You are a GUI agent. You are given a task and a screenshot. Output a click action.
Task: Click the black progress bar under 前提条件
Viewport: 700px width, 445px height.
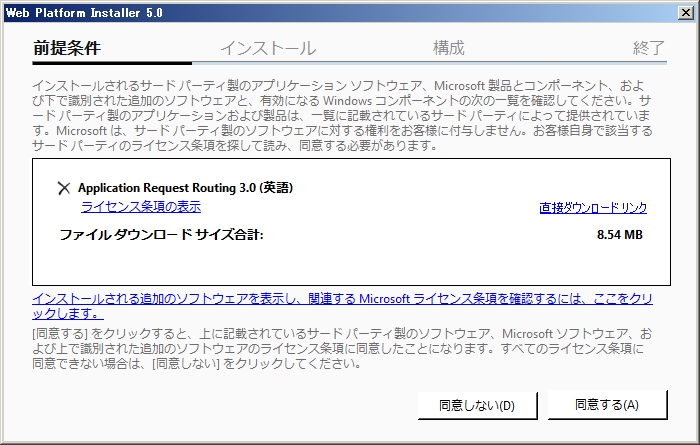click(x=110, y=63)
